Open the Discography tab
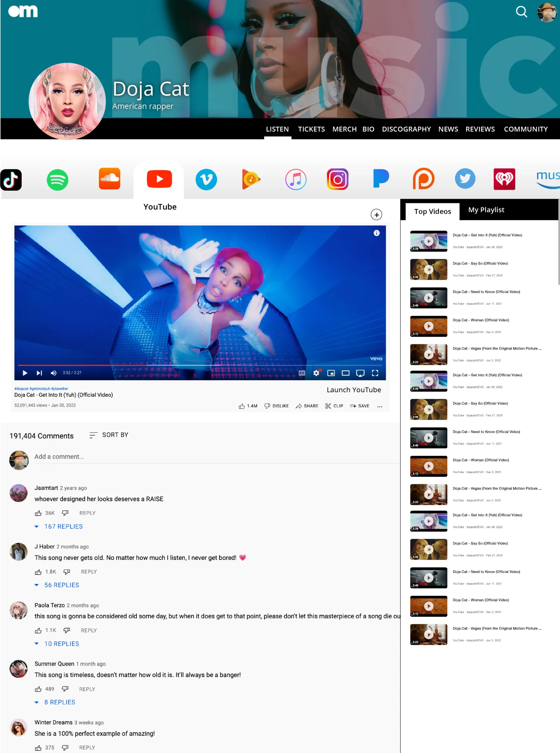Screen dimensions: 560x753 point(406,129)
